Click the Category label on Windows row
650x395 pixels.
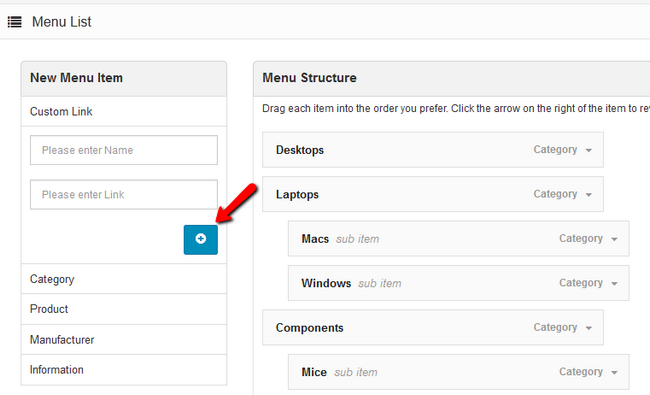point(581,283)
